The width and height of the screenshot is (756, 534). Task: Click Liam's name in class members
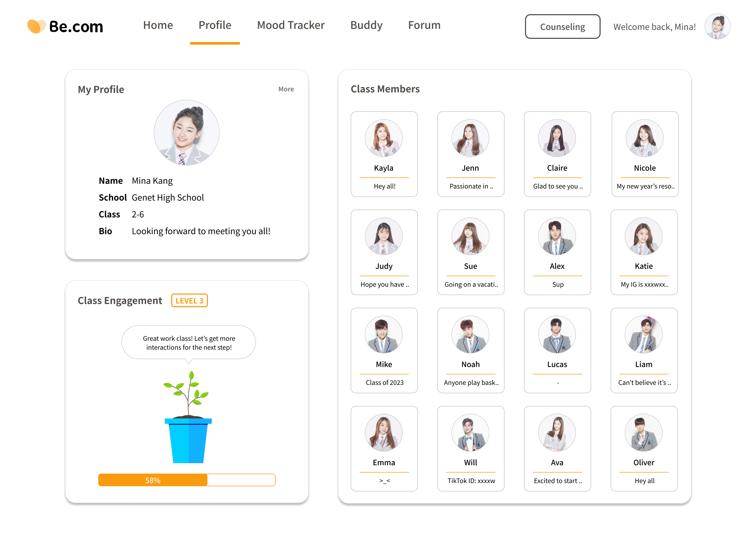coord(643,364)
